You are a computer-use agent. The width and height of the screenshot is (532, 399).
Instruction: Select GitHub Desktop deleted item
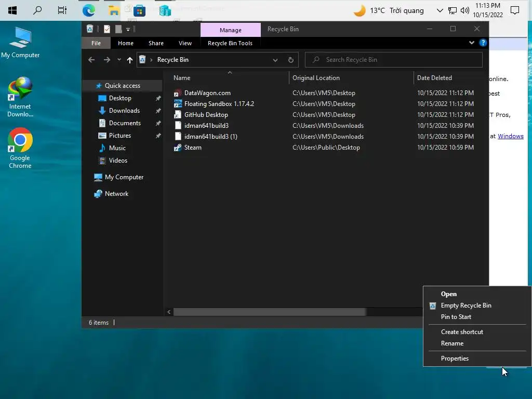coord(206,115)
